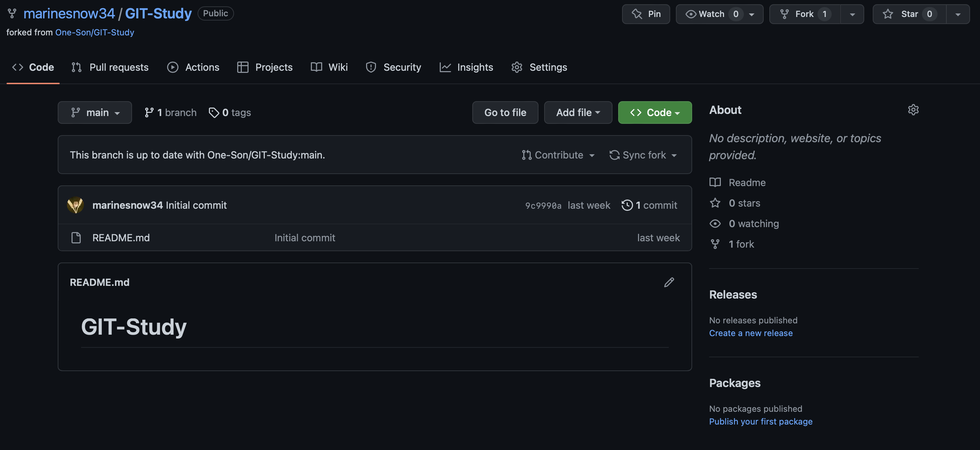Expand the dropdown arrow next to Fork
This screenshot has height=450, width=980.
point(852,15)
